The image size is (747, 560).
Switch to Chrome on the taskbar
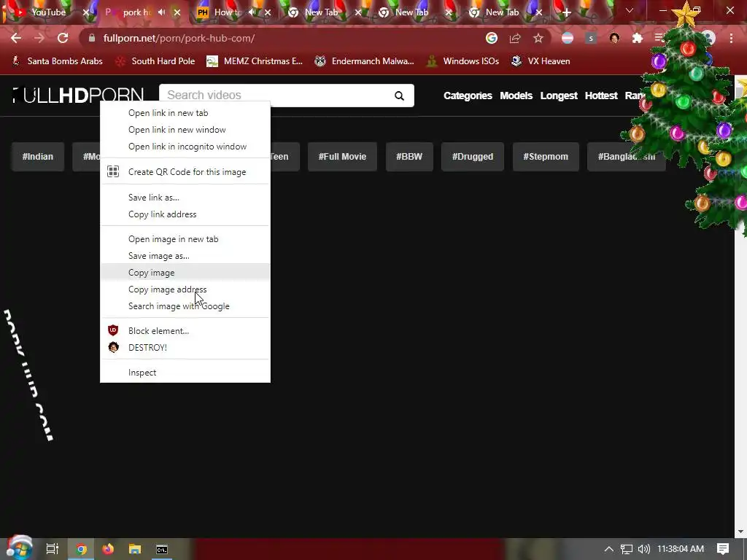coord(81,549)
